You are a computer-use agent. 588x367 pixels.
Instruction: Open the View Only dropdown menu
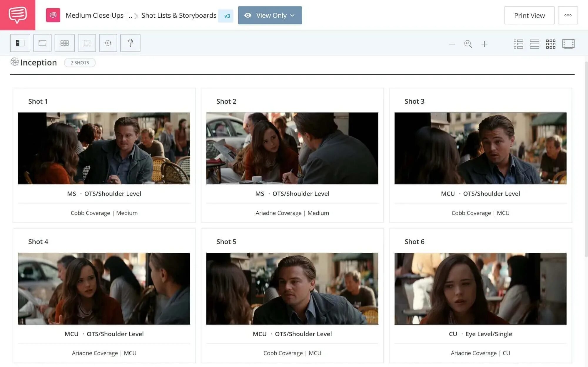270,15
